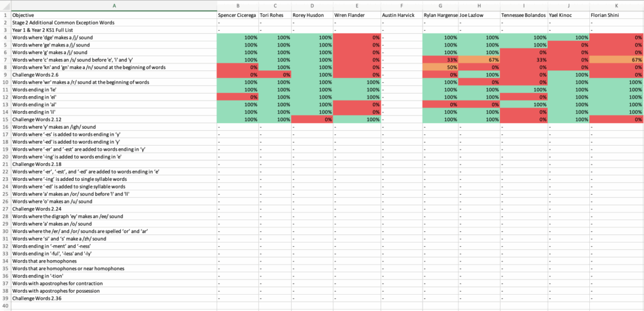Select the column A header

tap(113, 6)
